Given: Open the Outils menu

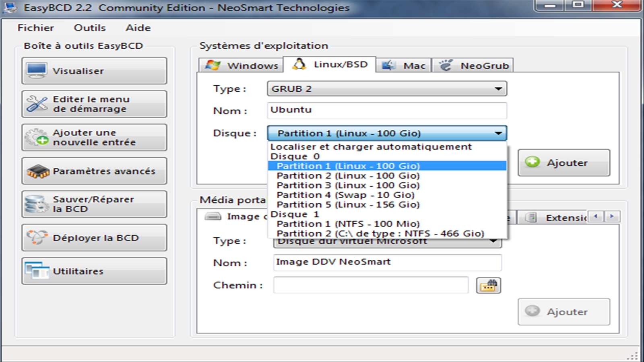Looking at the screenshot, I should pos(90,28).
